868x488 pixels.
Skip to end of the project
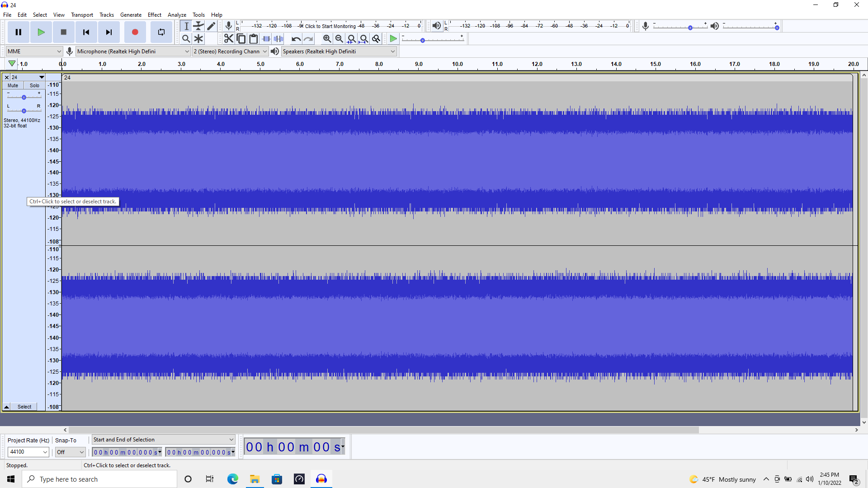(x=109, y=32)
